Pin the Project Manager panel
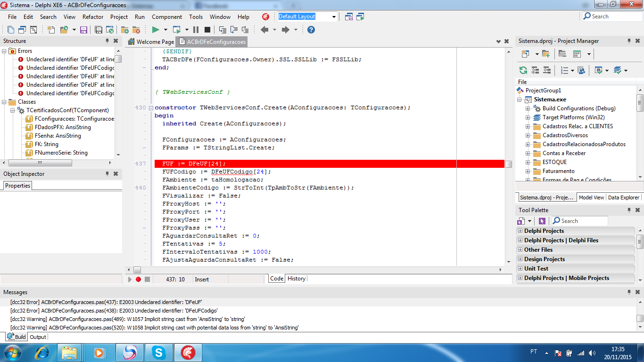644x362 pixels. click(629, 41)
